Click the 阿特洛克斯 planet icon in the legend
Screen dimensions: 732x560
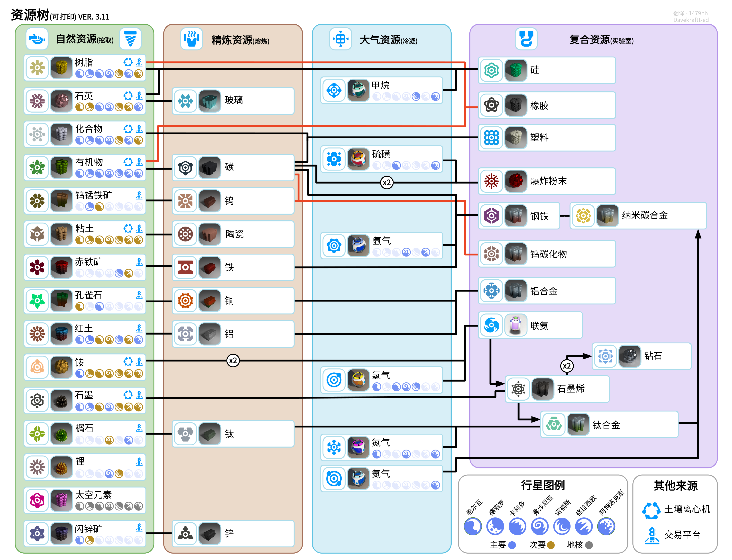(x=606, y=527)
